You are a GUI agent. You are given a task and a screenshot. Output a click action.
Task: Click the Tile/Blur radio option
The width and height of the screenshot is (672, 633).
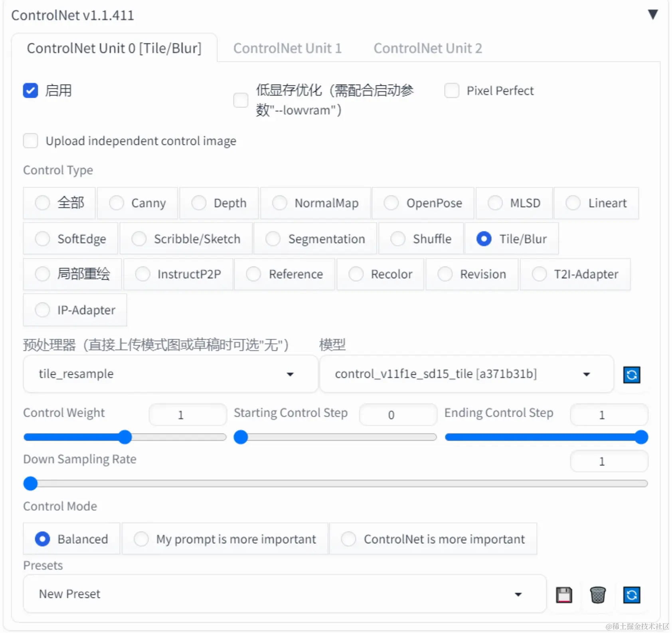(512, 239)
